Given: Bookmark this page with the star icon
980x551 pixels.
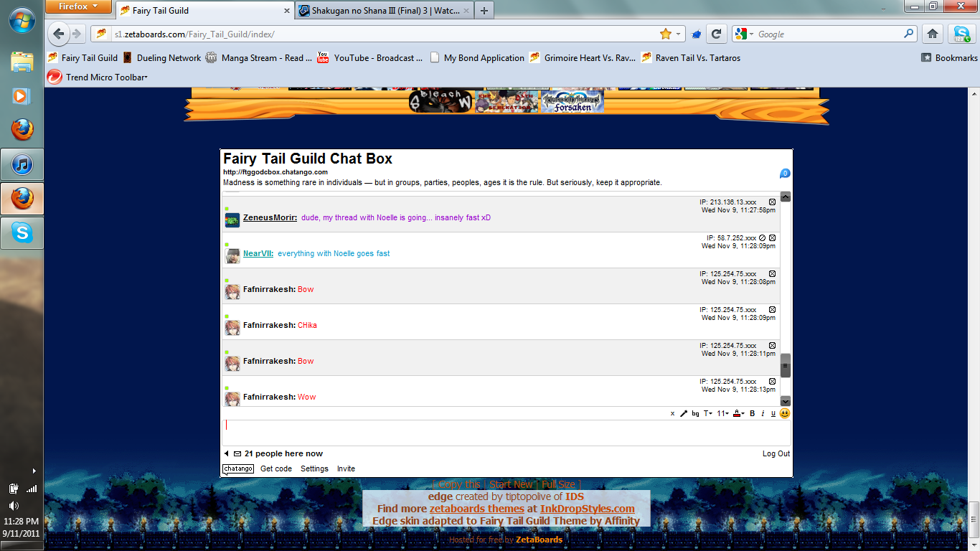Looking at the screenshot, I should pyautogui.click(x=665, y=34).
